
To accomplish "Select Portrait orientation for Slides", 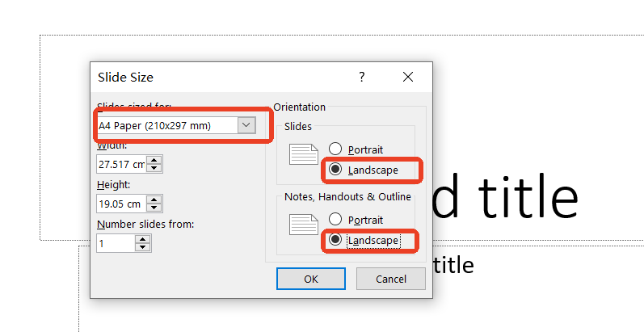I will pyautogui.click(x=336, y=149).
